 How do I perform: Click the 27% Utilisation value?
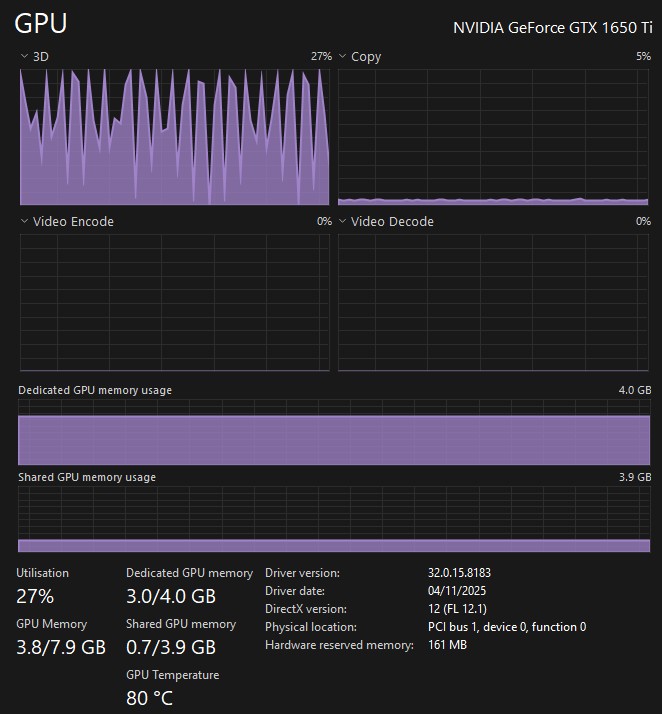(x=35, y=597)
